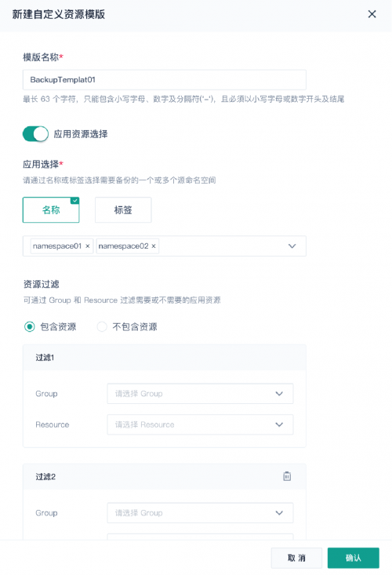Switch to the 名称 selection tab
This screenshot has width=392, height=575.
point(51,209)
